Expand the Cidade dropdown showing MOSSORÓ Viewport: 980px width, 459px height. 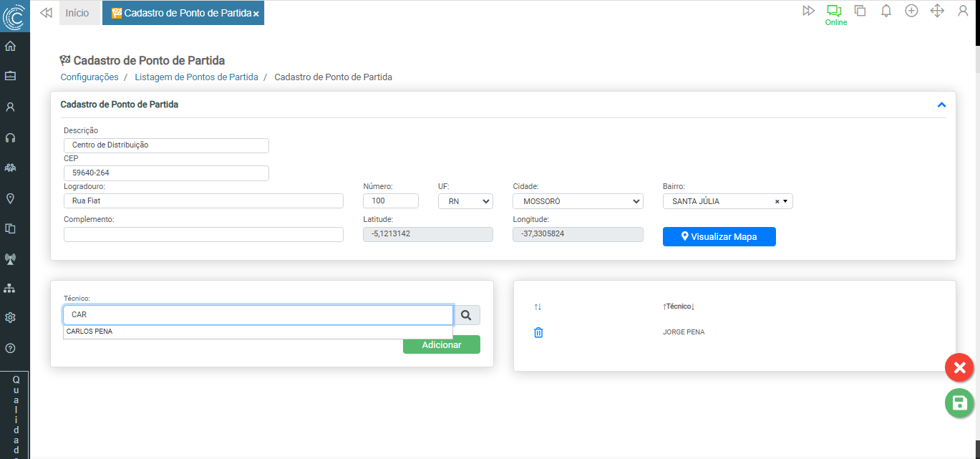[578, 201]
